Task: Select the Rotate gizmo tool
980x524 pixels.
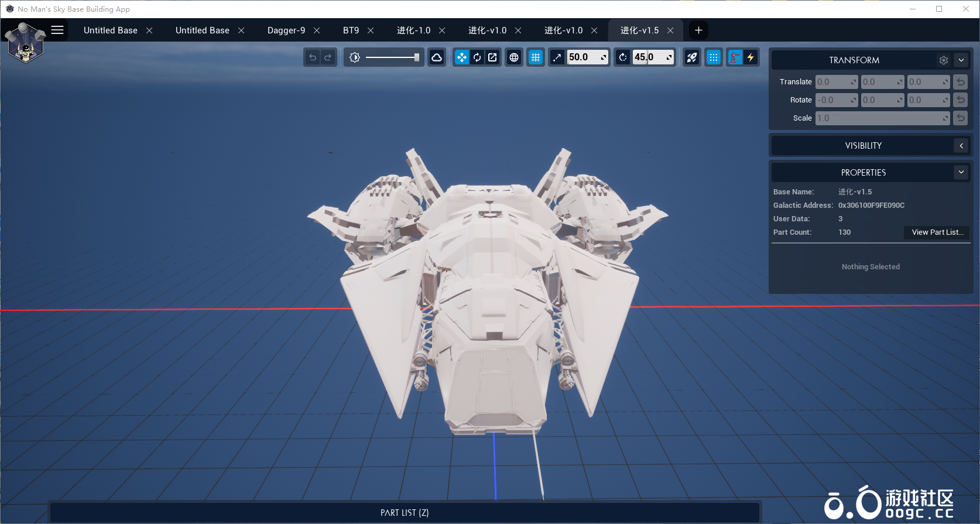Action: [477, 57]
